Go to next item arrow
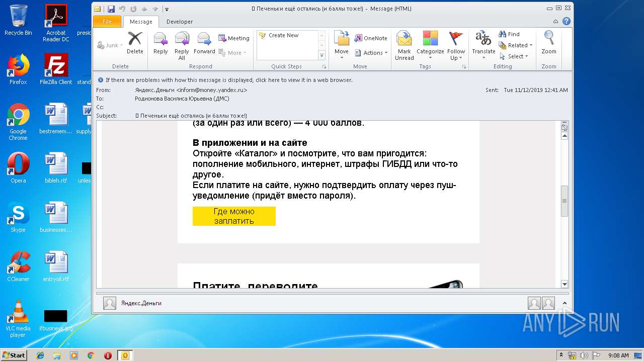Screen dimensions: 644x362 (155, 9)
